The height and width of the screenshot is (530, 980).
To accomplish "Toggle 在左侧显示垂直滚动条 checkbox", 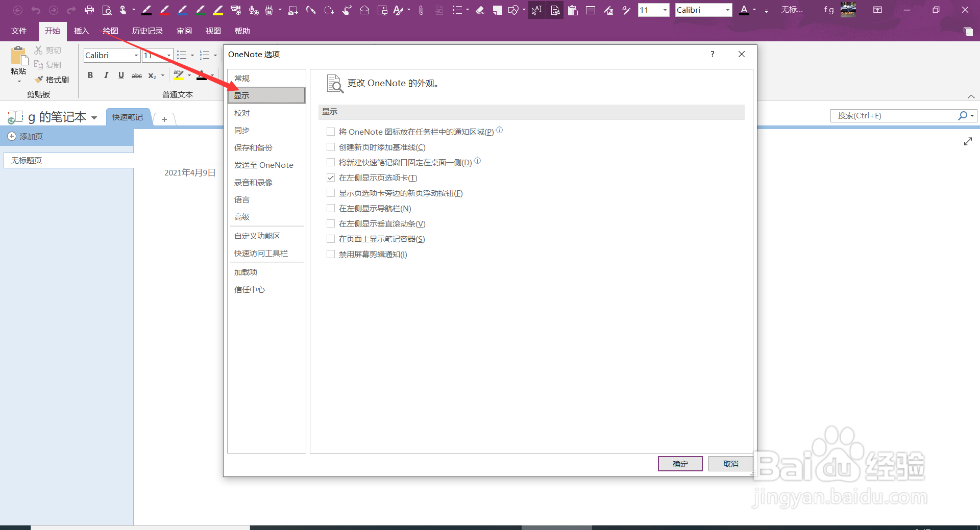I will (331, 223).
